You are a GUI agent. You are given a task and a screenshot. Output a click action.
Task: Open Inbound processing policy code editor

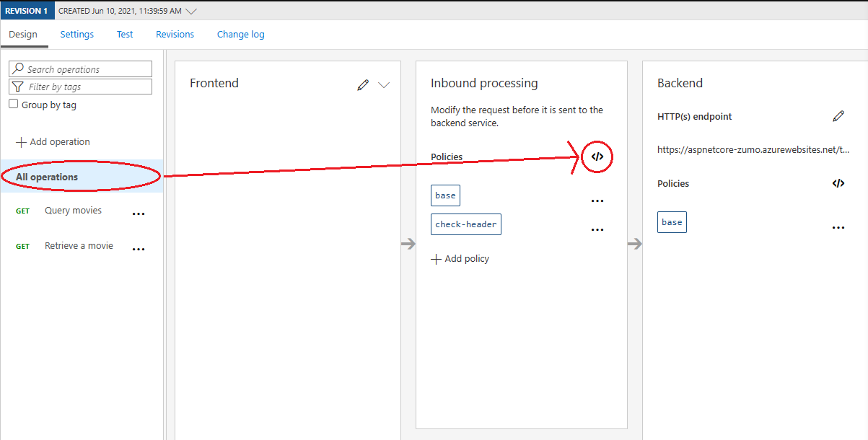click(597, 157)
